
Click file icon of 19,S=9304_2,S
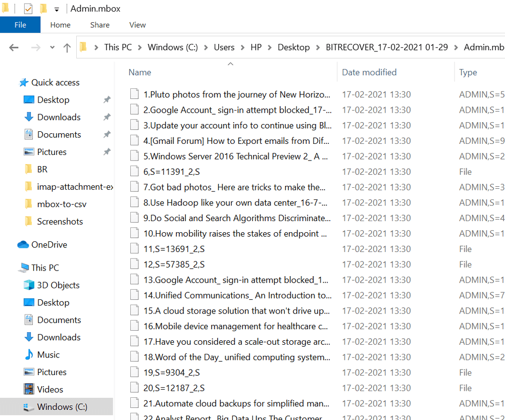(134, 372)
